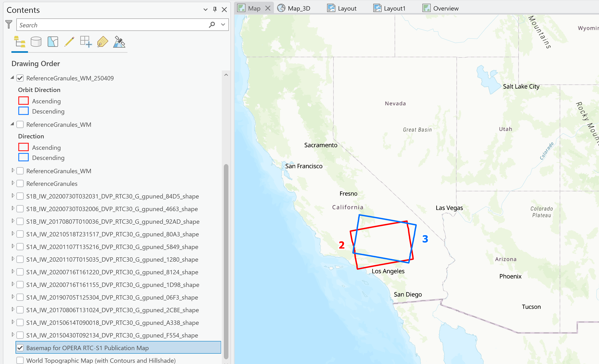Select the satellite imagery listing icon
The height and width of the screenshot is (364, 599).
click(119, 42)
